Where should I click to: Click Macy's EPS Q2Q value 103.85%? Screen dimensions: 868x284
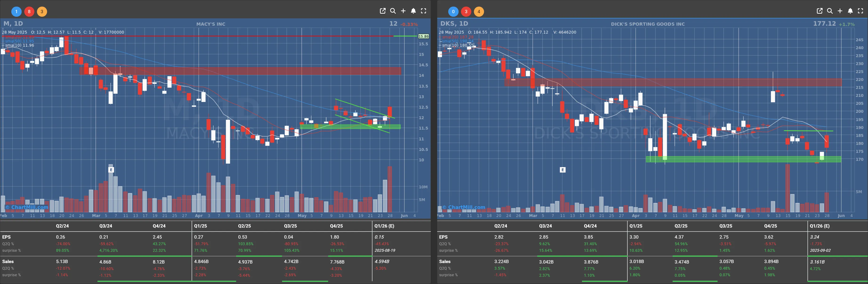245,244
